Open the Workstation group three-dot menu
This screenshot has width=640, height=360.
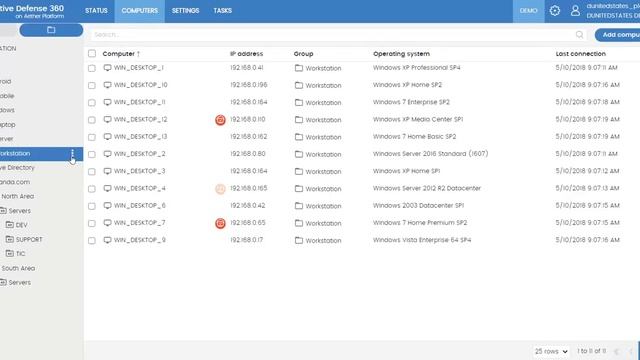(x=73, y=153)
